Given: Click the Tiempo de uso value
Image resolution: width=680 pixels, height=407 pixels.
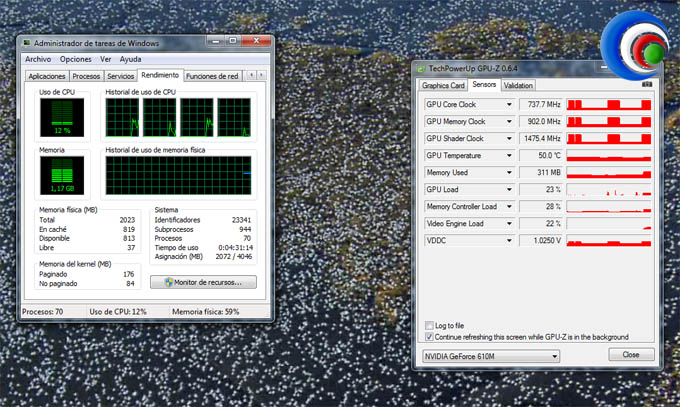Looking at the screenshot, I should click(235, 248).
